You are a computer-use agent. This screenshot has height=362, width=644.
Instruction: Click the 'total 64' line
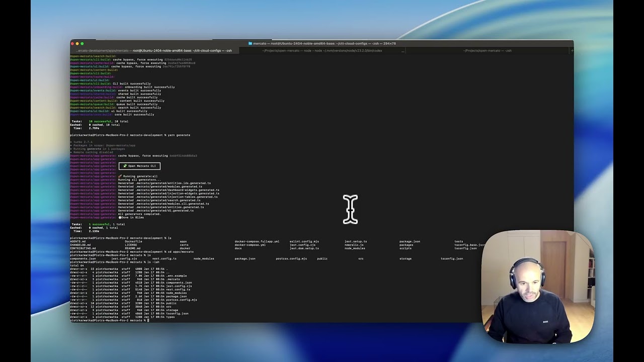point(77,265)
